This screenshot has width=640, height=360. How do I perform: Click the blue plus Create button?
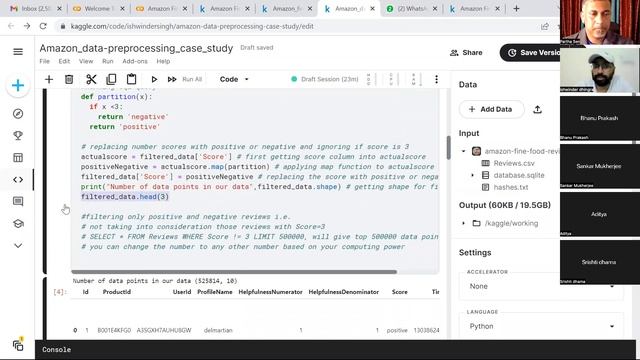[x=18, y=85]
